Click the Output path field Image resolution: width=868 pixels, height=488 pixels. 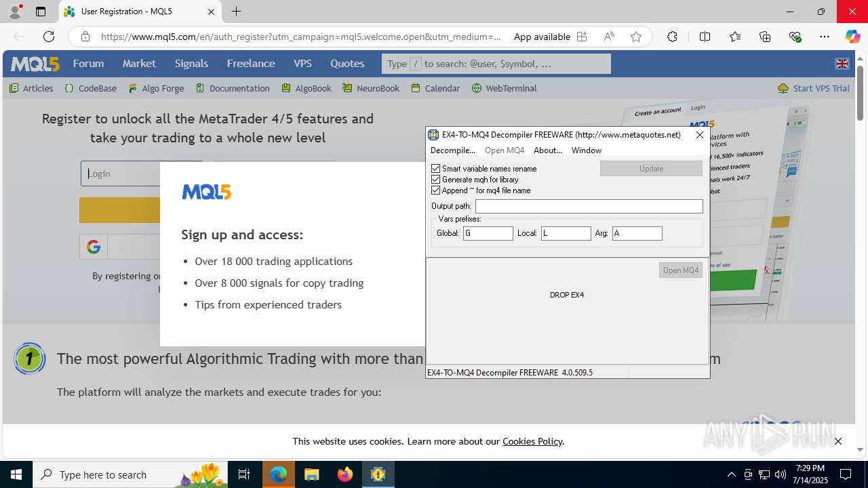[589, 206]
